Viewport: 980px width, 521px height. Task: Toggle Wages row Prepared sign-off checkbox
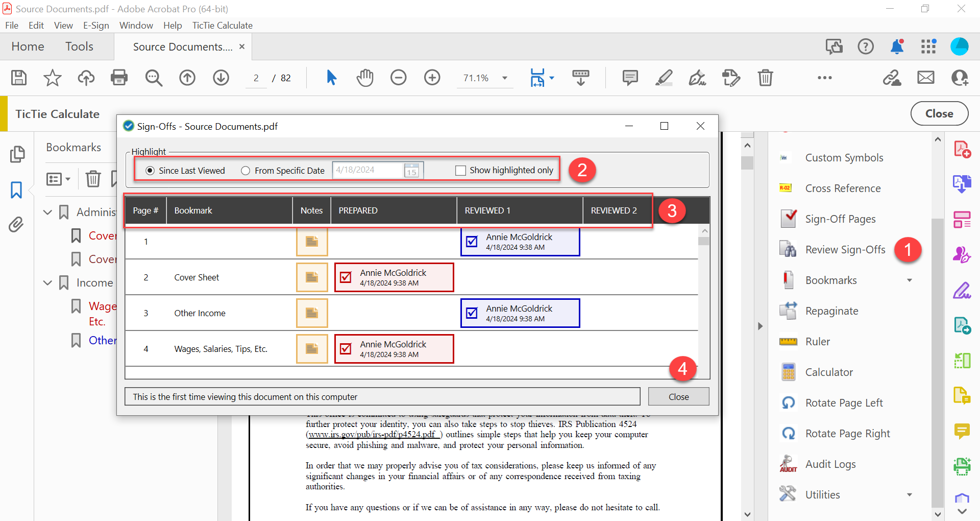click(x=346, y=349)
